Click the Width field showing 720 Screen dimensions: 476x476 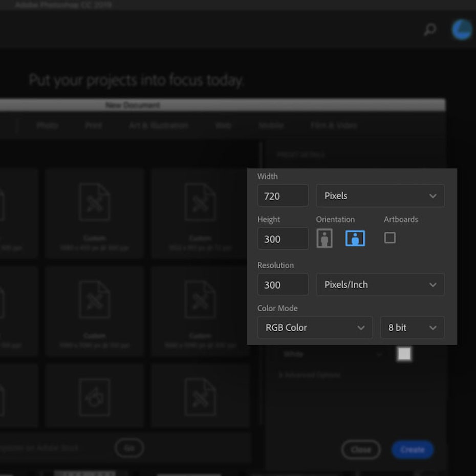click(x=283, y=196)
